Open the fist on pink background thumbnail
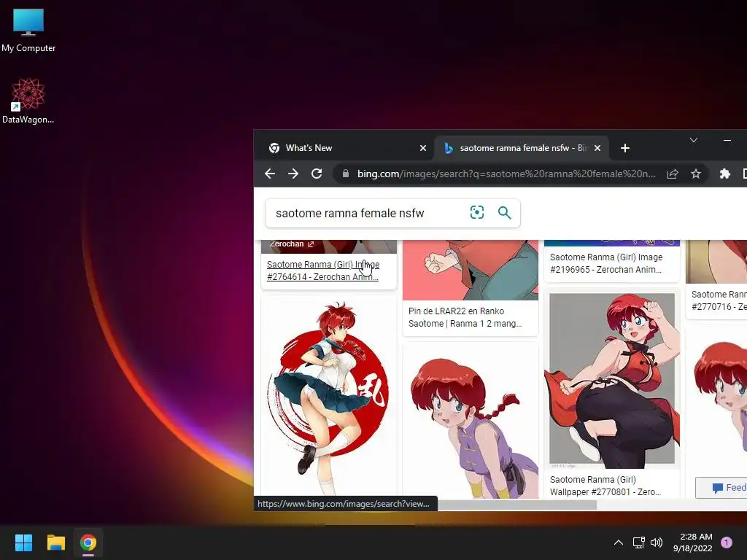 [471, 270]
